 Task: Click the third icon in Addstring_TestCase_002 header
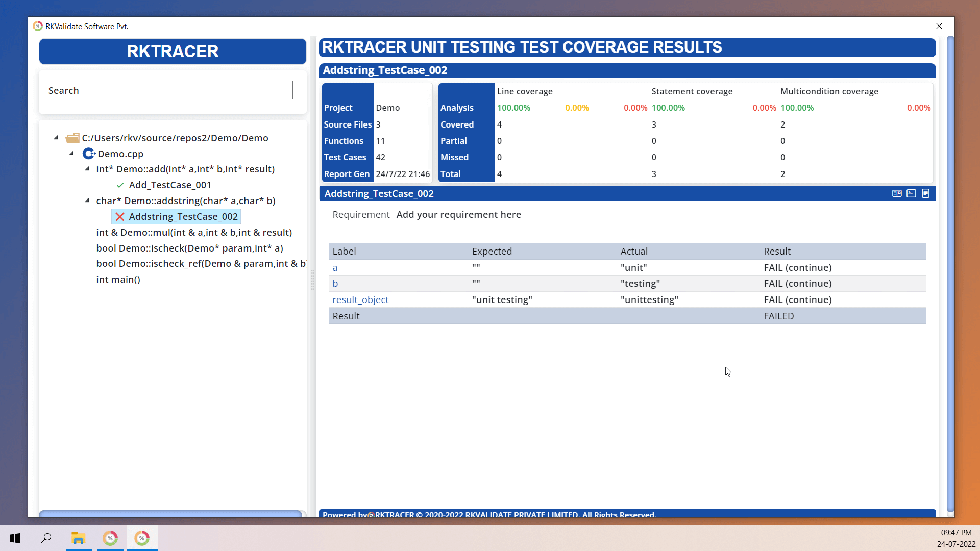pyautogui.click(x=926, y=194)
